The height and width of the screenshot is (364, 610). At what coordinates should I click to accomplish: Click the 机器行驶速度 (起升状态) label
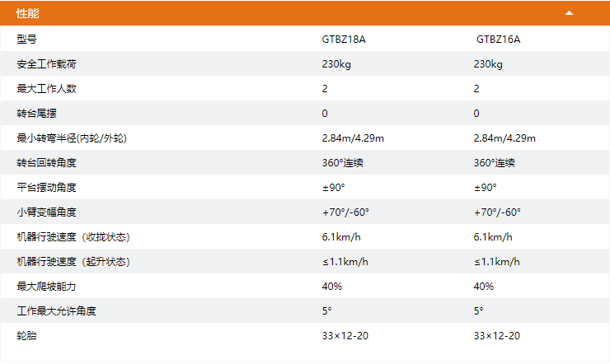73,261
